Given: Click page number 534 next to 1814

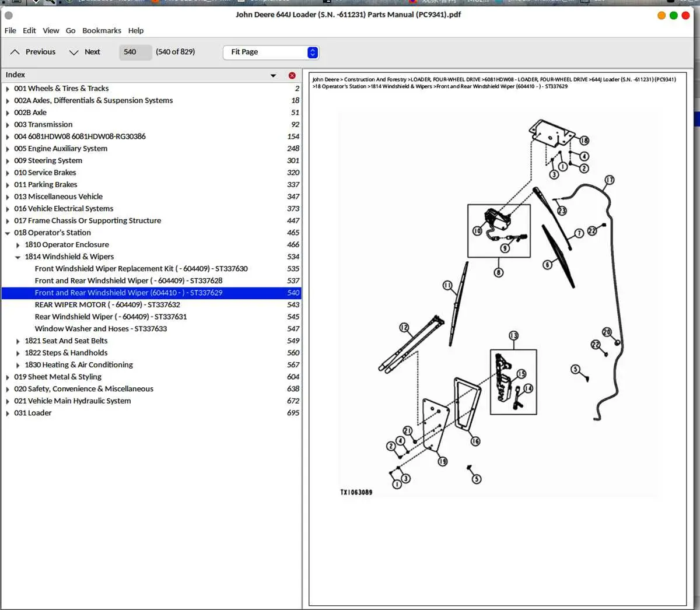Looking at the screenshot, I should tap(293, 257).
